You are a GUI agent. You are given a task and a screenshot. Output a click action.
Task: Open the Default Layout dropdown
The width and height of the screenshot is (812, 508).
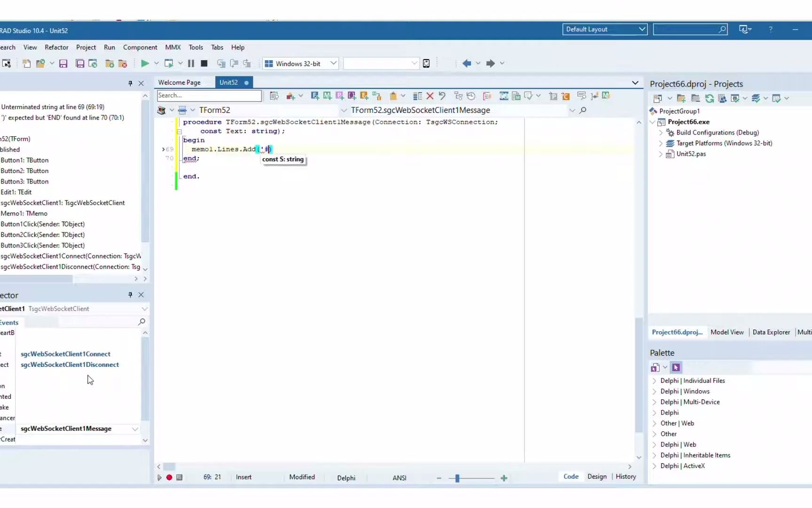[605, 29]
